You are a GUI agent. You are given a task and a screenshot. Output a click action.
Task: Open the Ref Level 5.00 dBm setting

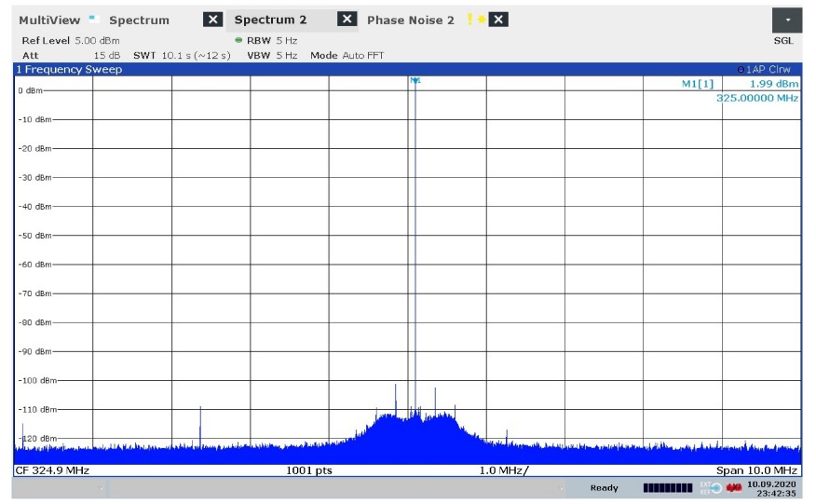tap(70, 41)
